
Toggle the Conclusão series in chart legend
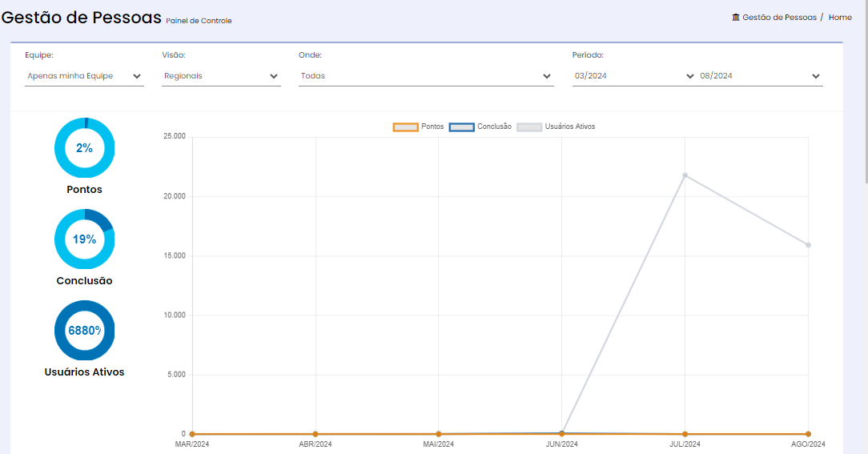(x=480, y=127)
